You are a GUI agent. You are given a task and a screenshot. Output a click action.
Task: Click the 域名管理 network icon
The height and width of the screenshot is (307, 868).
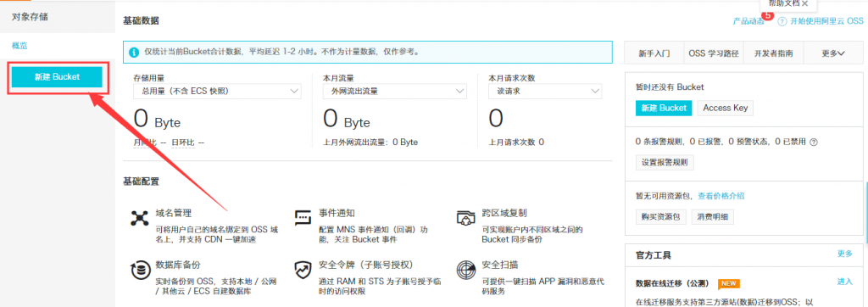pos(140,218)
